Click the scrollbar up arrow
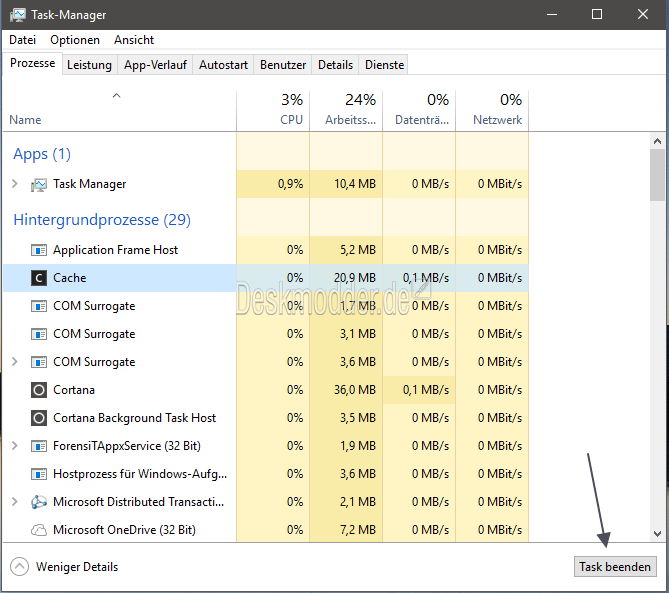This screenshot has width=669, height=593. (657, 141)
